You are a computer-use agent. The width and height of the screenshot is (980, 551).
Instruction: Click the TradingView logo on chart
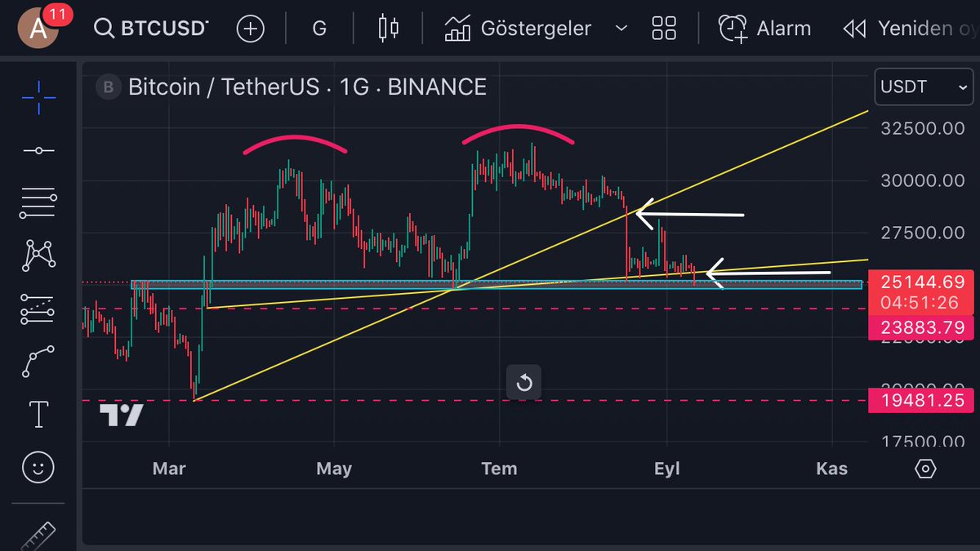point(122,415)
